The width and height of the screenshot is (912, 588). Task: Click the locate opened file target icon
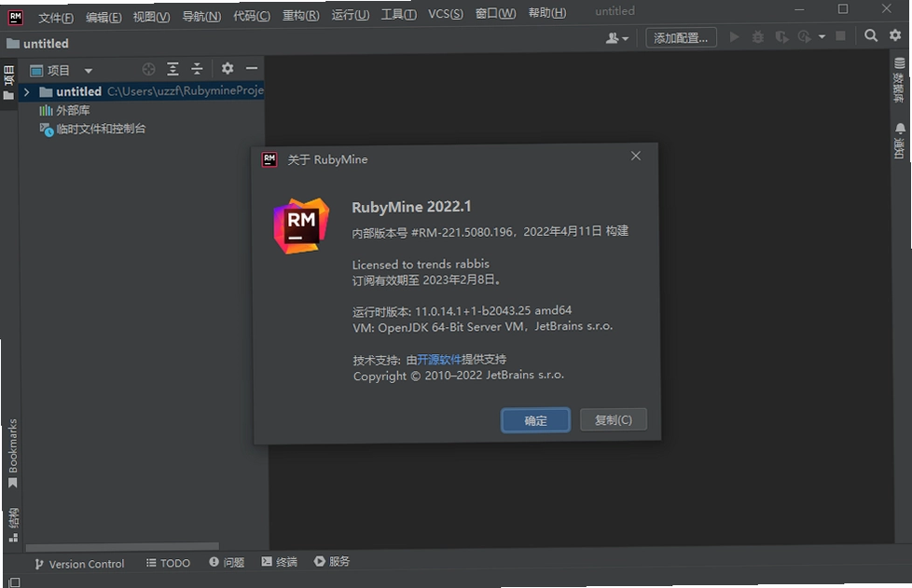149,70
